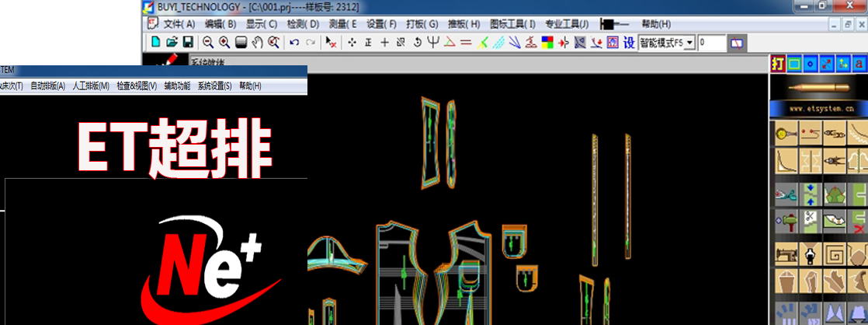
Task: Open the 检测(D) menu
Action: 304,24
